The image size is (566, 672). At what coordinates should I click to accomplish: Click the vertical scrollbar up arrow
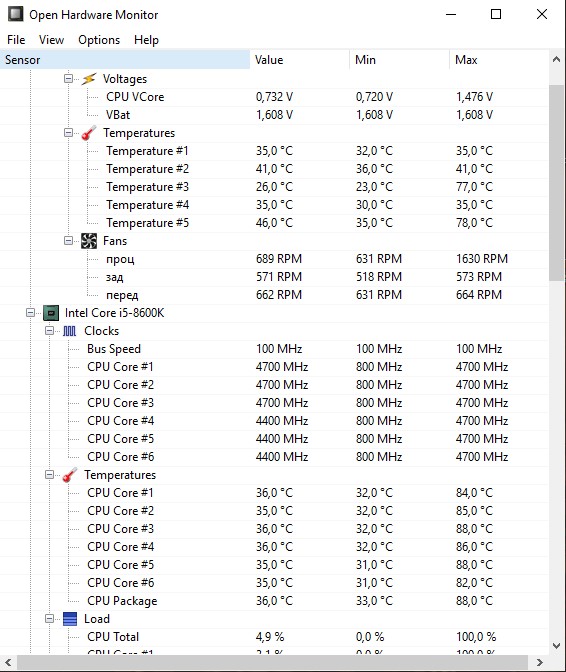pyautogui.click(x=557, y=60)
